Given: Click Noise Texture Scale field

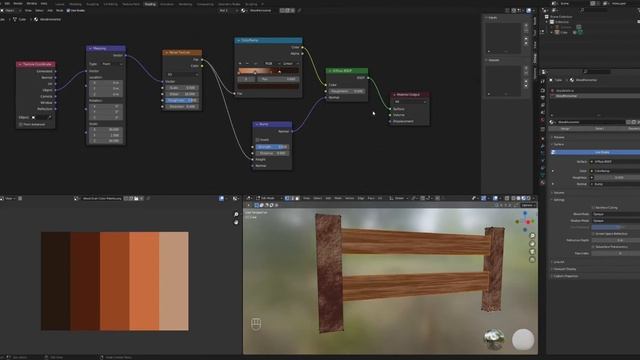Looking at the screenshot, I should 182,88.
